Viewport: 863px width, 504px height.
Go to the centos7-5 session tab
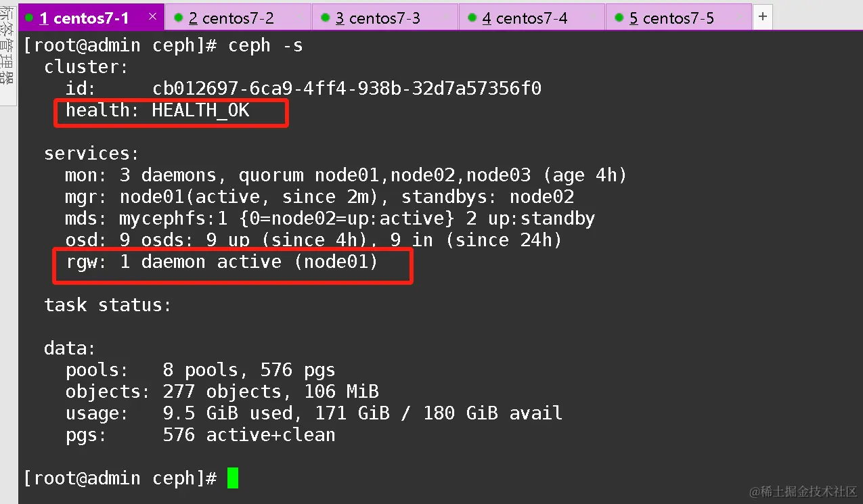(x=678, y=18)
